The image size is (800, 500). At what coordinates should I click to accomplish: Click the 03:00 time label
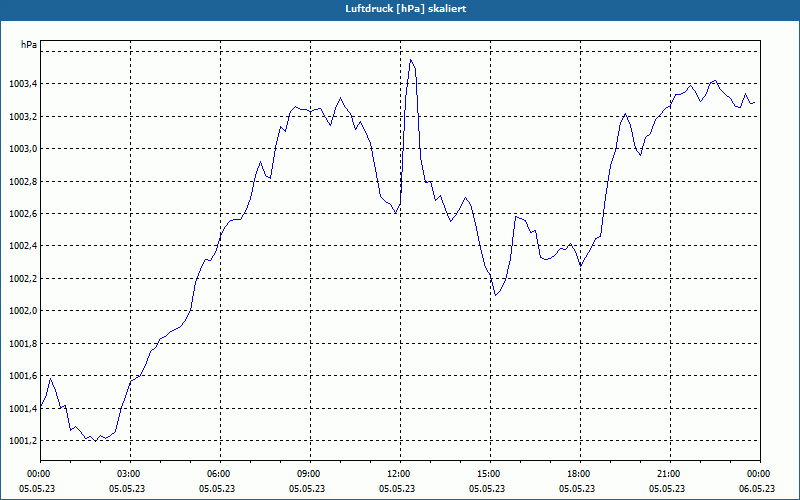[131, 474]
